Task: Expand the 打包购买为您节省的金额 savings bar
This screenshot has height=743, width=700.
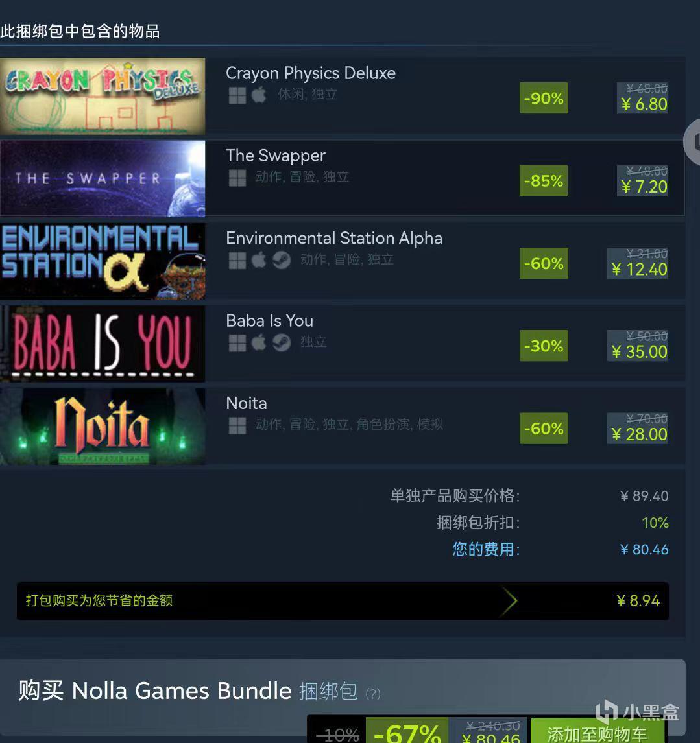Action: coord(343,601)
